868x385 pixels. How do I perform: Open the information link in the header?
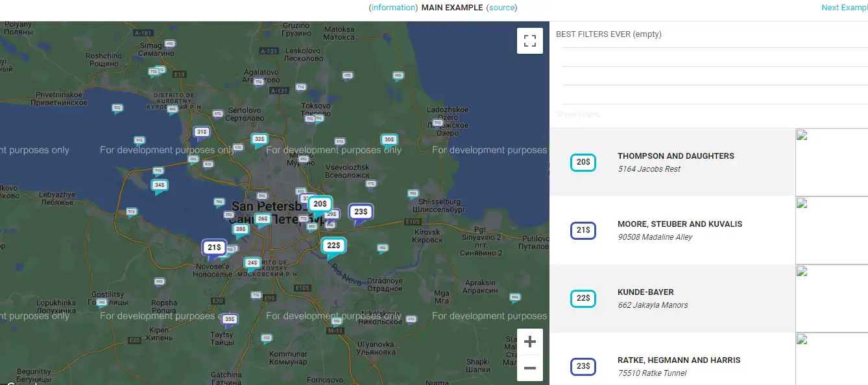pyautogui.click(x=392, y=7)
